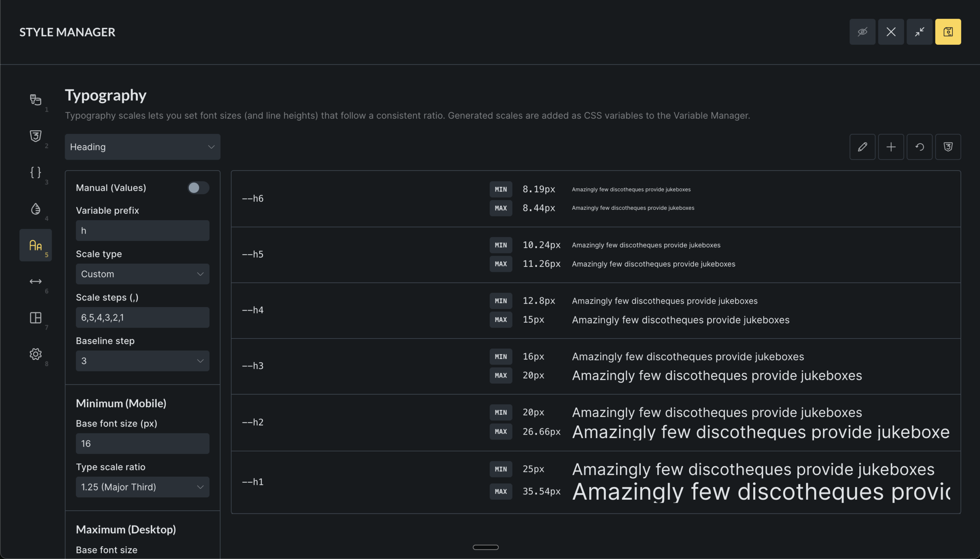Open the spacing arrows sidebar panel
The width and height of the screenshot is (980, 559).
click(x=35, y=281)
